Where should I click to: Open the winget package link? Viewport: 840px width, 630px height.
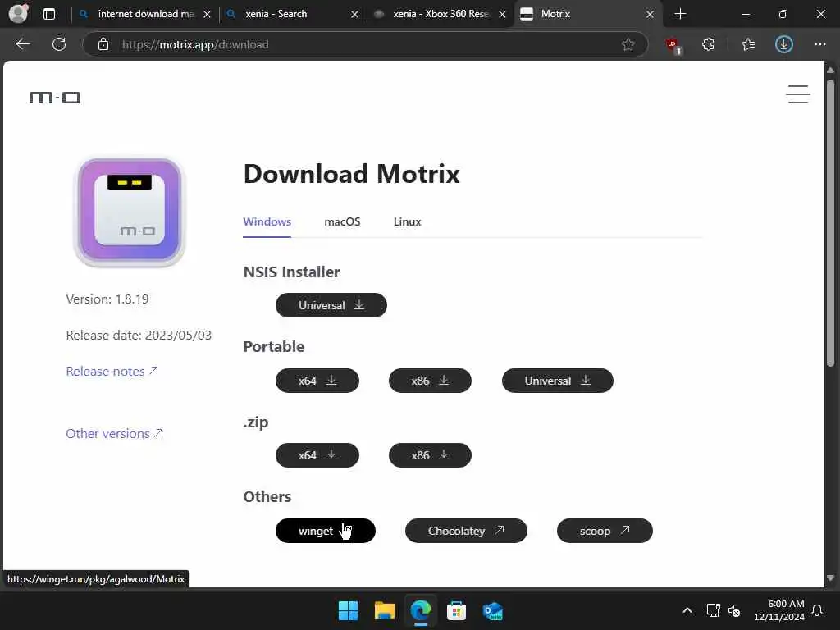[x=325, y=531]
